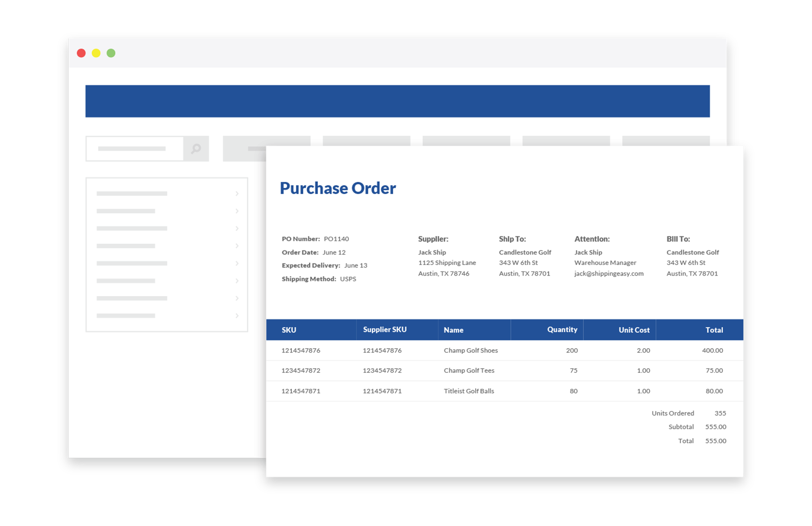Select the PO Number value PO1140
This screenshot has width=812, height=526.
pos(336,239)
